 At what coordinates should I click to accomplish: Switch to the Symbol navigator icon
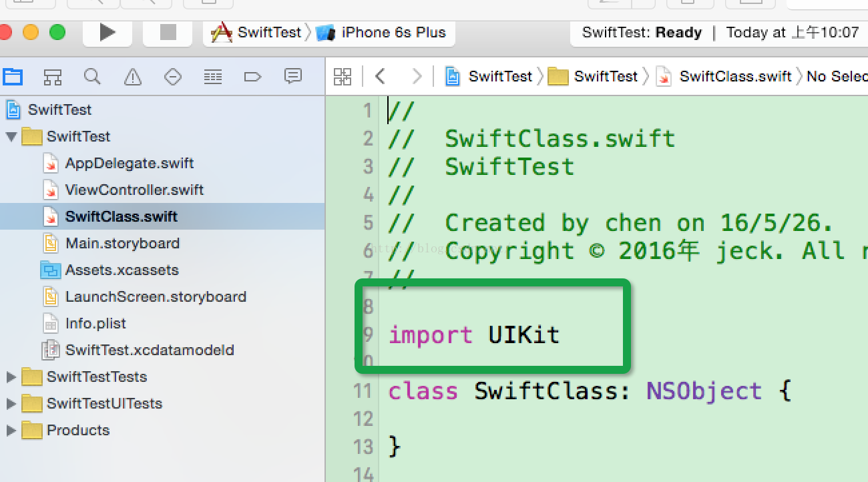point(52,77)
